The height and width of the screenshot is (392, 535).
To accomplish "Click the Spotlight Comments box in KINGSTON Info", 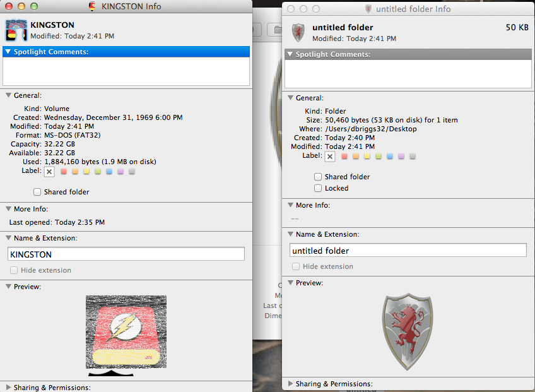I will pos(126,71).
